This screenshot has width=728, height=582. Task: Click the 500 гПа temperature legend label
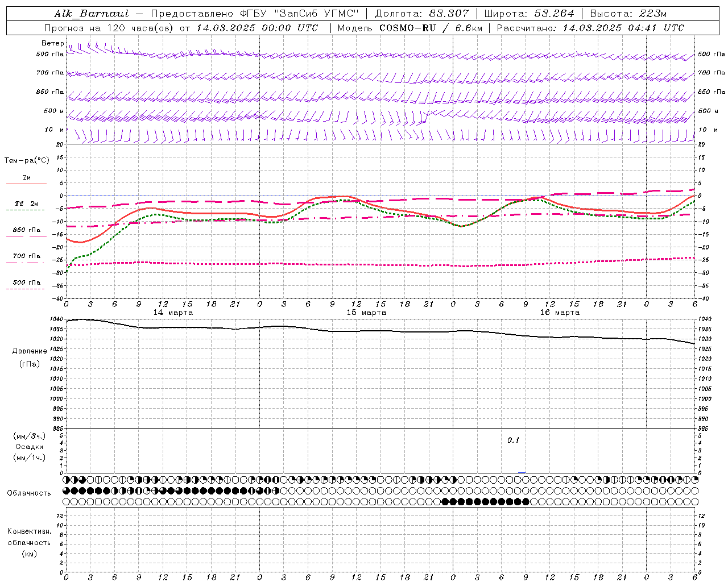(27, 282)
